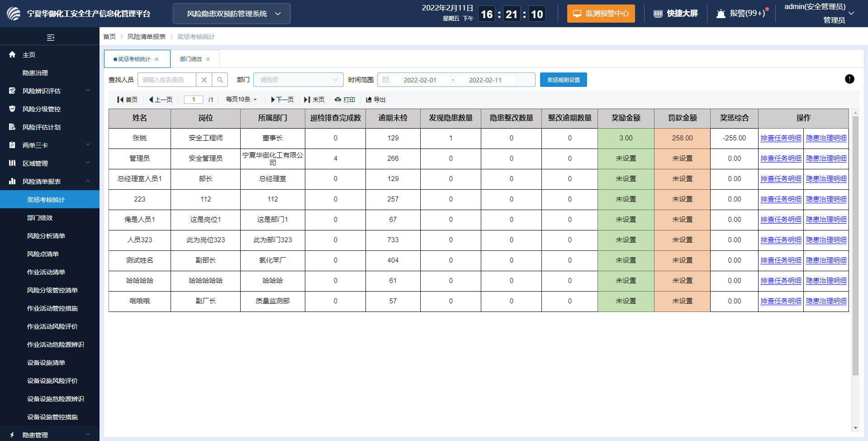868x441 pixels.
Task: Print the table with 打印
Action: click(x=345, y=100)
